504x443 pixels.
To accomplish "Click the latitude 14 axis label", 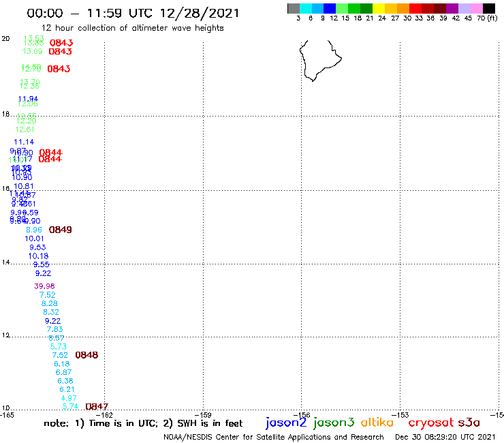I will click(x=5, y=262).
